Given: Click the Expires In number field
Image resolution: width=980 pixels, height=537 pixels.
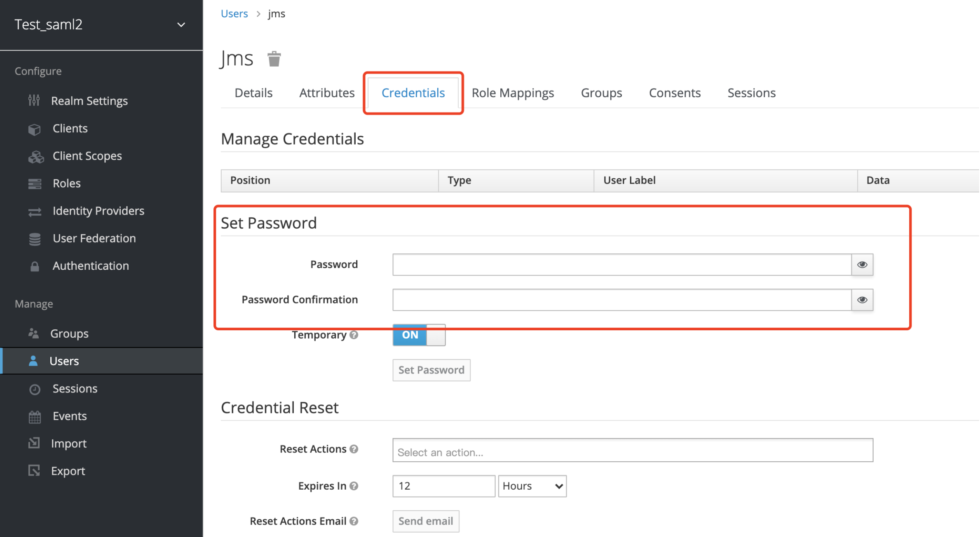Looking at the screenshot, I should 444,486.
